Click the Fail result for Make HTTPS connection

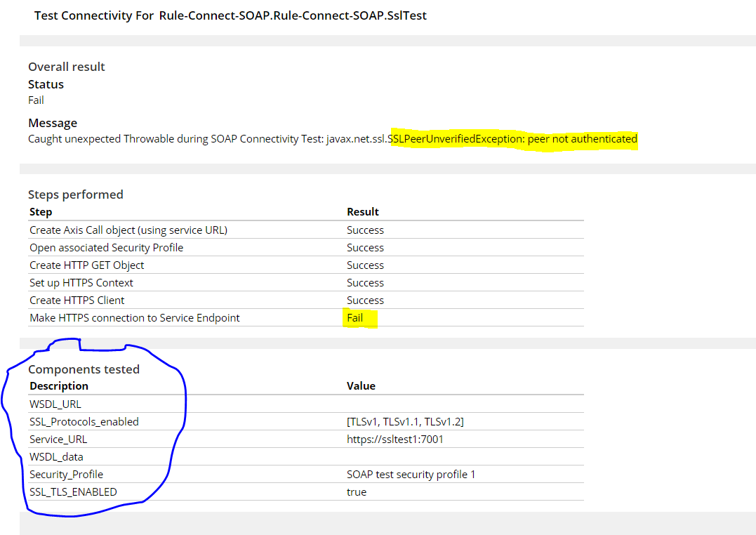click(355, 318)
